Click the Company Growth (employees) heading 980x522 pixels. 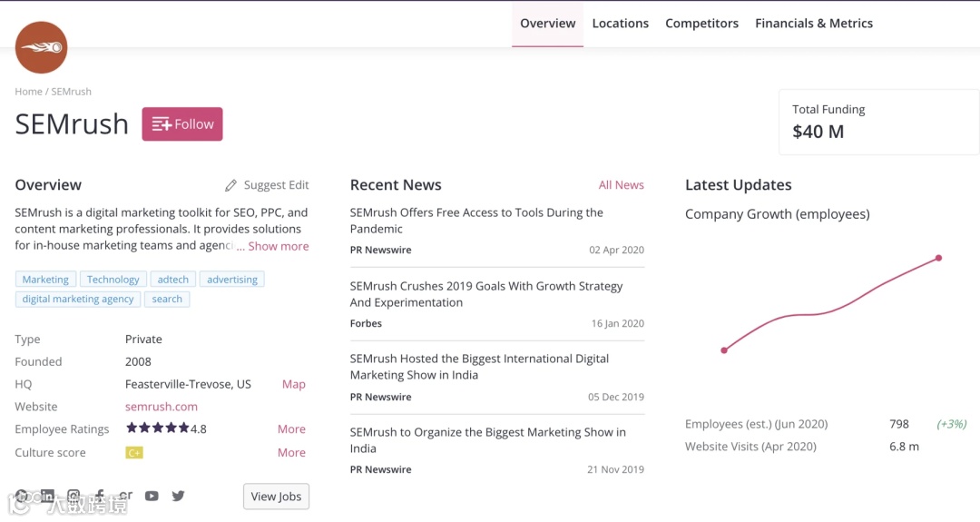[778, 214]
